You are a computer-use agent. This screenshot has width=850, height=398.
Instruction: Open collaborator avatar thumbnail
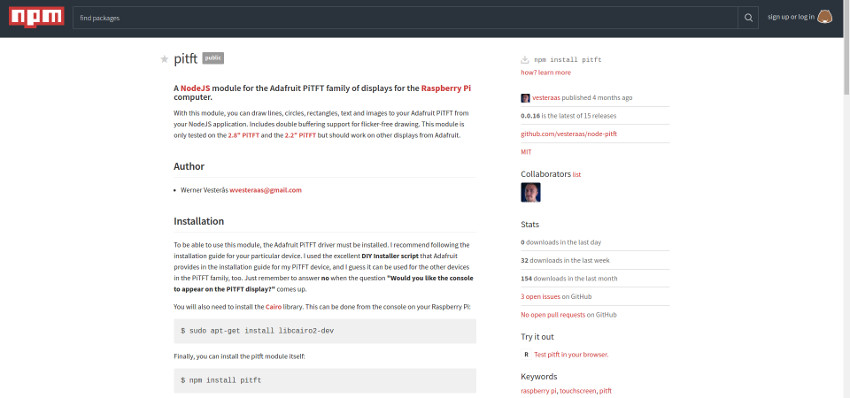(531, 192)
